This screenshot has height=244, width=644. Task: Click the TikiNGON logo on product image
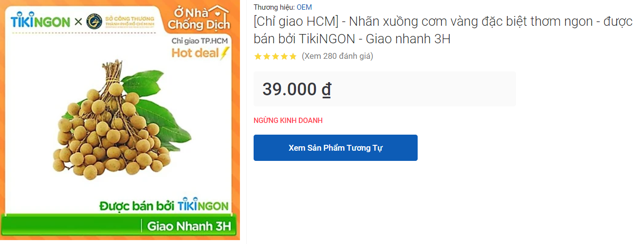tap(40, 21)
